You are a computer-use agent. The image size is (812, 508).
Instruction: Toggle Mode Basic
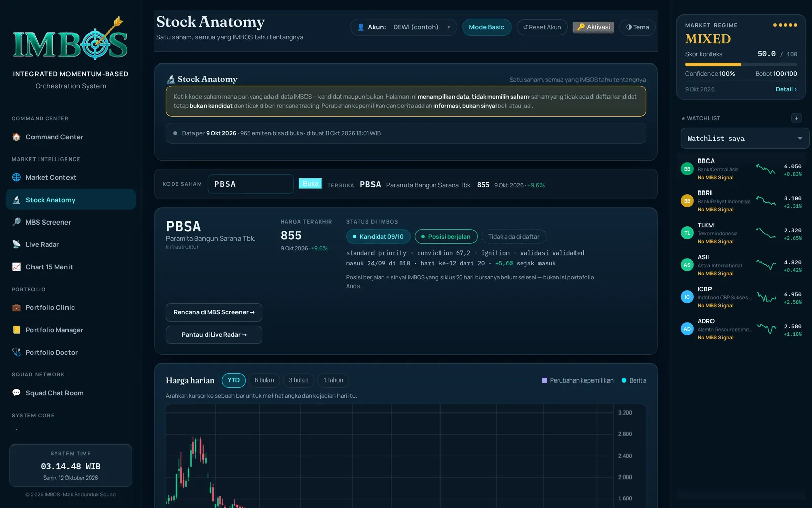486,27
